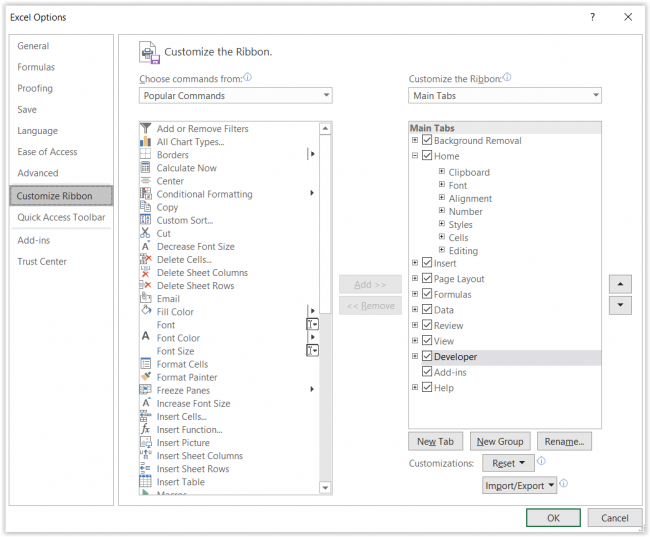Select the Delete Sheet Rows icon
The height and width of the screenshot is (537, 650).
146,285
